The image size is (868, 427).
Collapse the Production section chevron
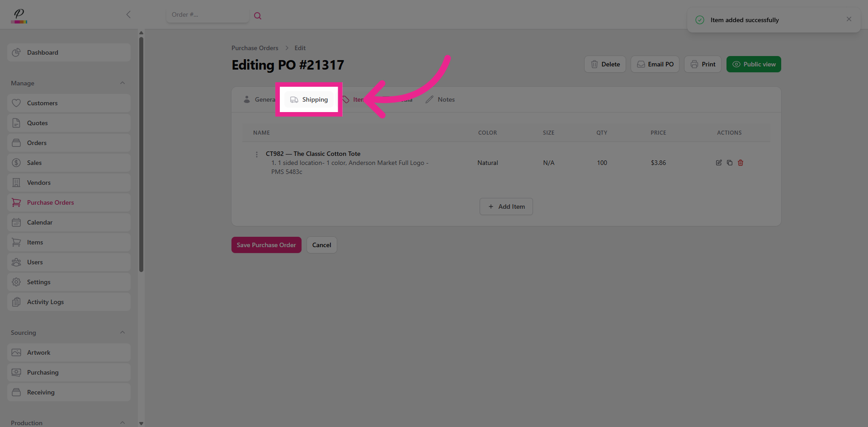pyautogui.click(x=122, y=422)
